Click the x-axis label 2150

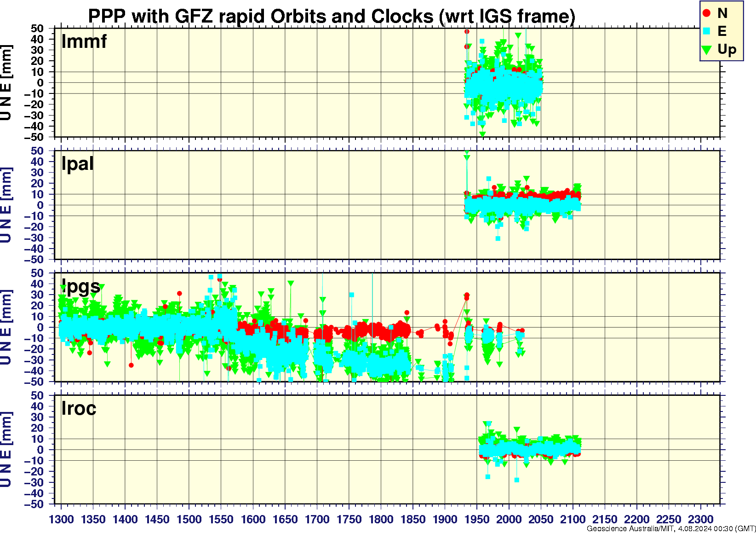point(605,520)
